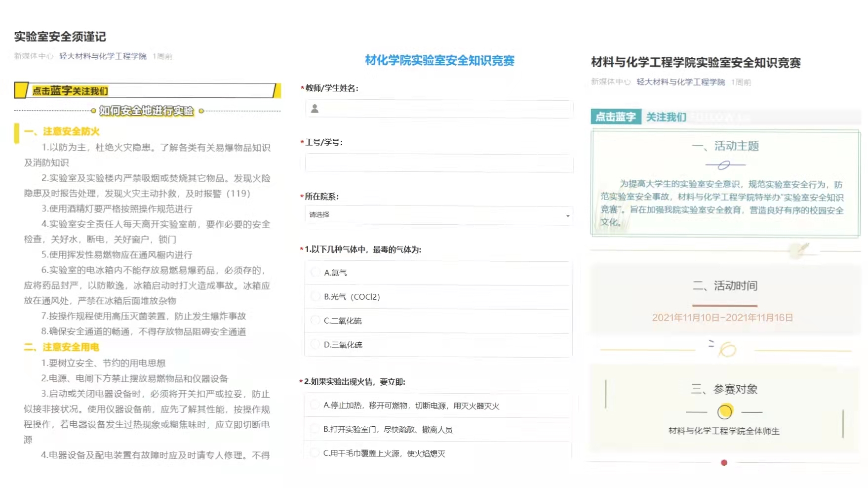This screenshot has height=488, width=868.
Task: Click the yellow bar beside 注意安全防火 heading
Action: click(17, 132)
